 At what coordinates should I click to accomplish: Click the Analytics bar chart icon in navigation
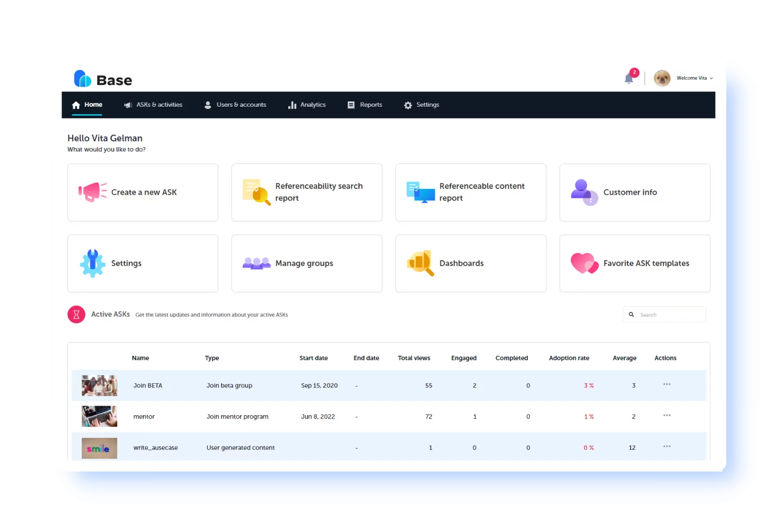tap(293, 105)
